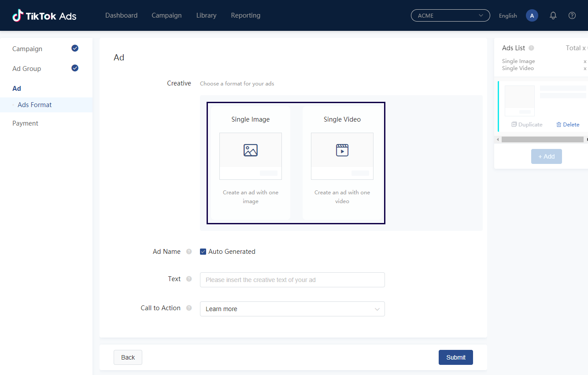
Task: Open the Reporting menu item
Action: tap(245, 15)
